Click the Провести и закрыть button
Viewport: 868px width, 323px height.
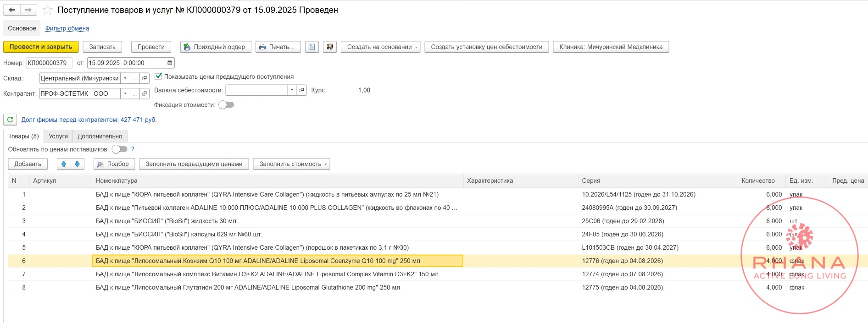41,47
